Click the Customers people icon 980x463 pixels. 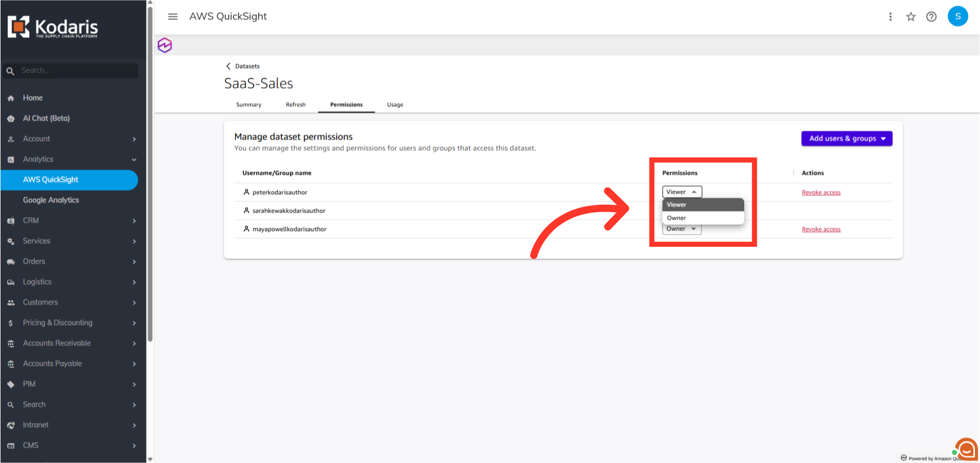pyautogui.click(x=11, y=302)
